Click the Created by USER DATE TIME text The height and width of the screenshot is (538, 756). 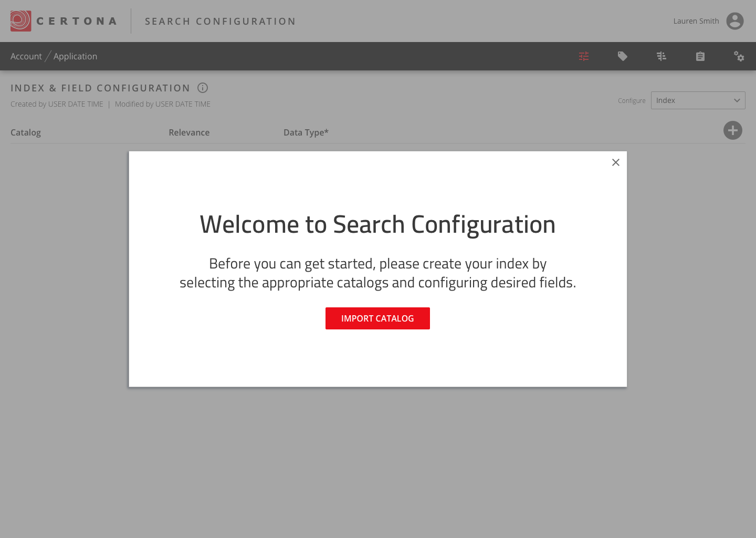pyautogui.click(x=57, y=104)
